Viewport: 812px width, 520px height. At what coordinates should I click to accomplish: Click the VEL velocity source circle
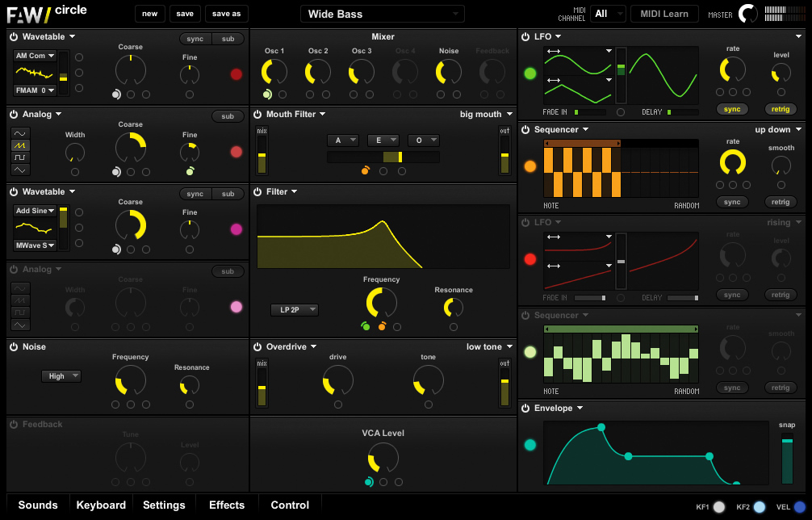click(800, 507)
